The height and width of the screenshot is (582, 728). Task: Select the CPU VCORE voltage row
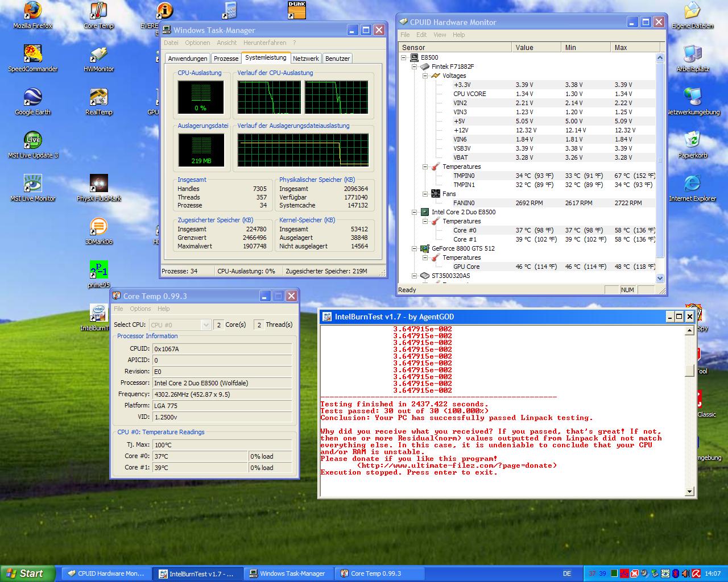527,94
